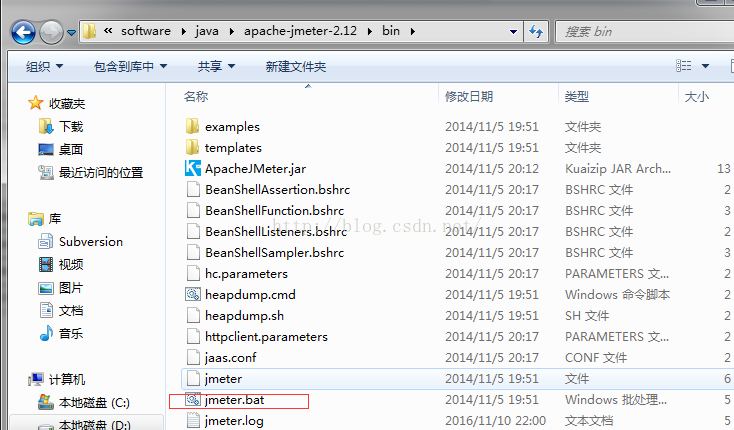Image resolution: width=734 pixels, height=430 pixels.
Task: Focus the 搜索 bin search field
Action: pyautogui.click(x=644, y=31)
